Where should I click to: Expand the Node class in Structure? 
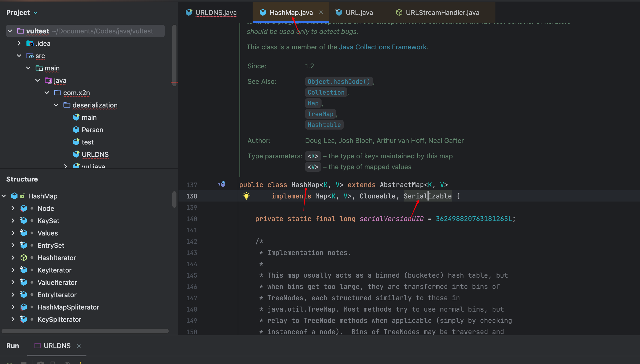point(13,208)
